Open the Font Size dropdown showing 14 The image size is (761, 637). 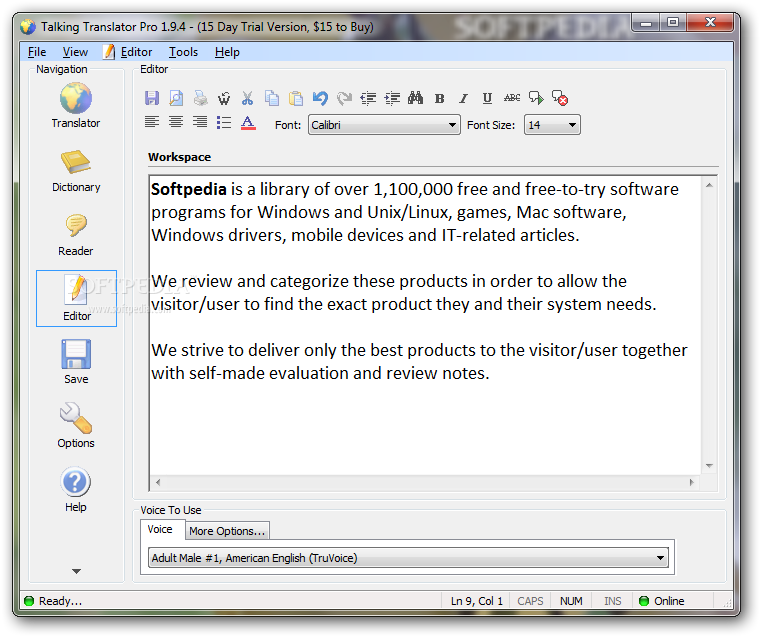pyautogui.click(x=552, y=125)
